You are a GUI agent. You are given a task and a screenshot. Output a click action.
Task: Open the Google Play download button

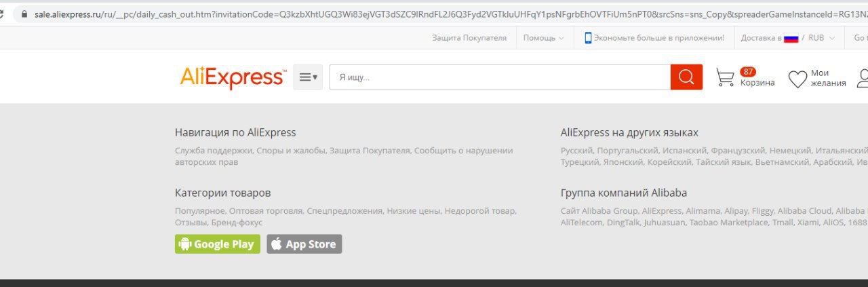(218, 244)
